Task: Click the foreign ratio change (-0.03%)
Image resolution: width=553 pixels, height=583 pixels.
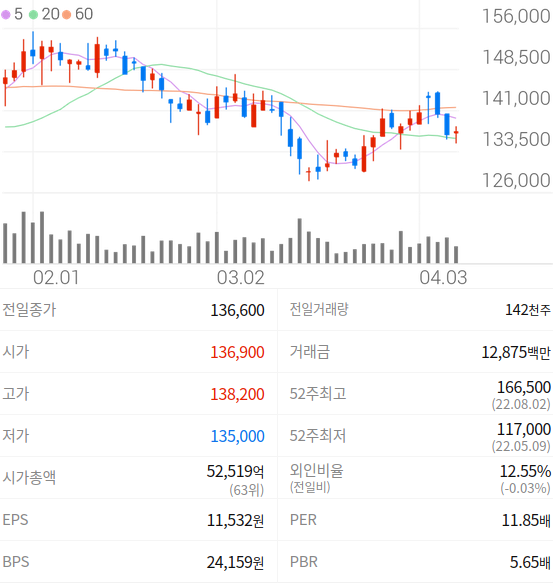Action: pos(525,488)
